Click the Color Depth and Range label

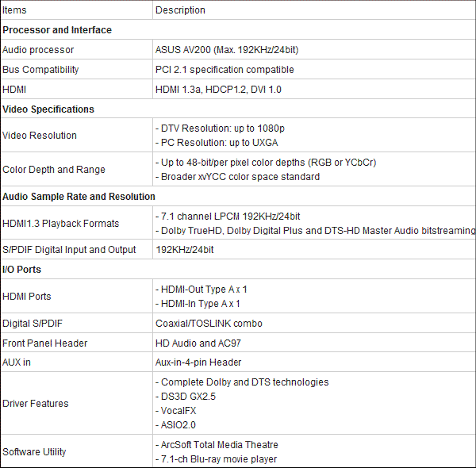click(54, 169)
